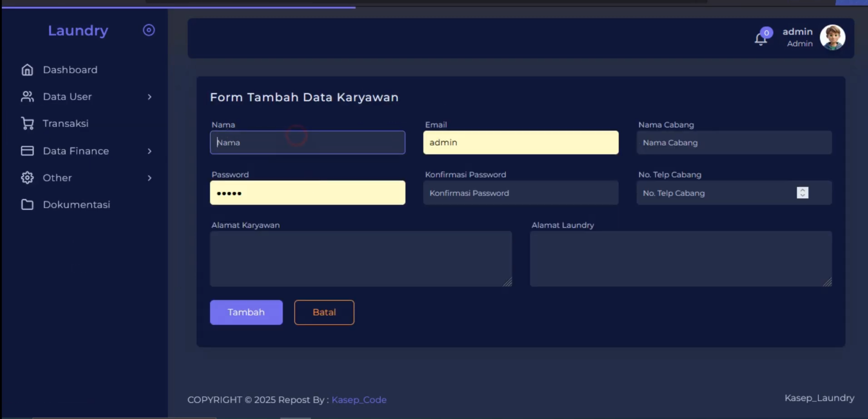Cancel with the Batal button
Image resolution: width=868 pixels, height=419 pixels.
tap(324, 312)
